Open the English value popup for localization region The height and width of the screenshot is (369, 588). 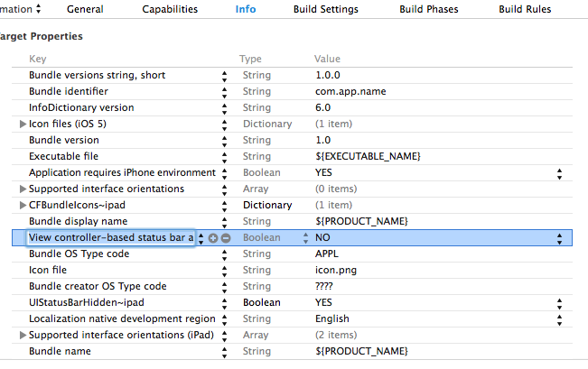tap(559, 319)
